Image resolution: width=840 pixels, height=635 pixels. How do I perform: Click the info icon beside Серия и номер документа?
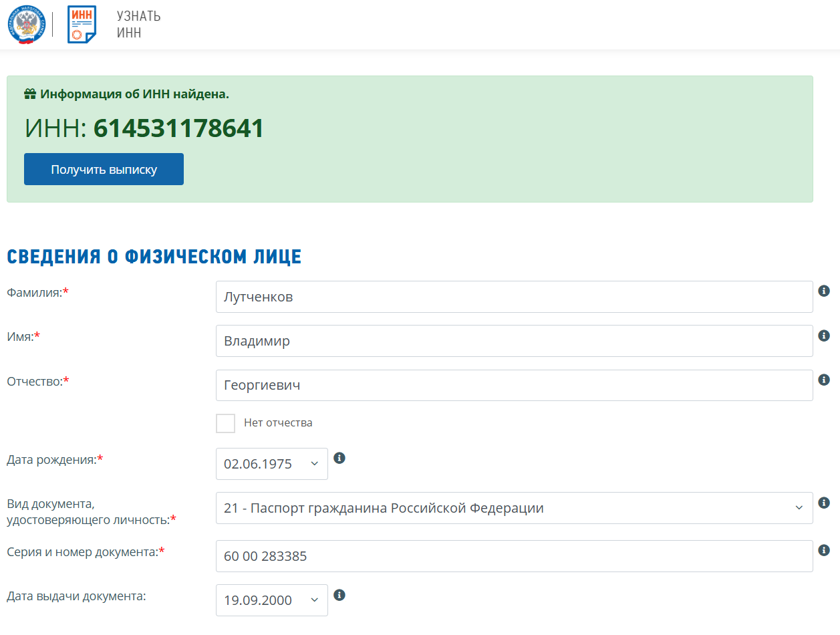click(x=824, y=550)
